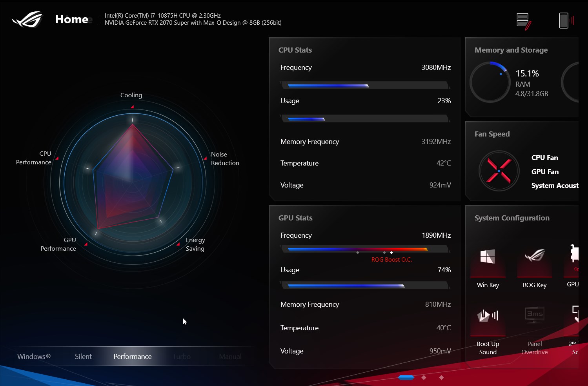Select the Performance operating mode
The image size is (588, 386).
(x=133, y=357)
